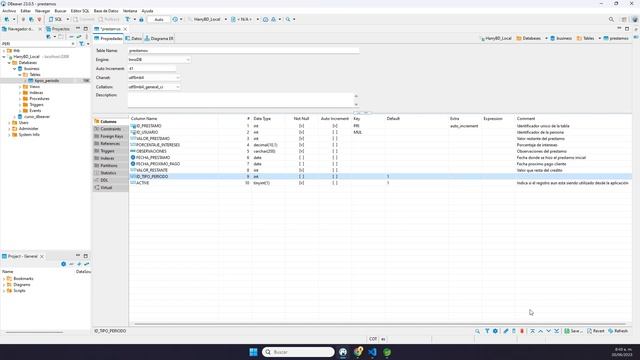Viewport: 640px width, 360px height.
Task: Toggle Auto Increment for ID_PRESTAMO
Action: coord(335,126)
